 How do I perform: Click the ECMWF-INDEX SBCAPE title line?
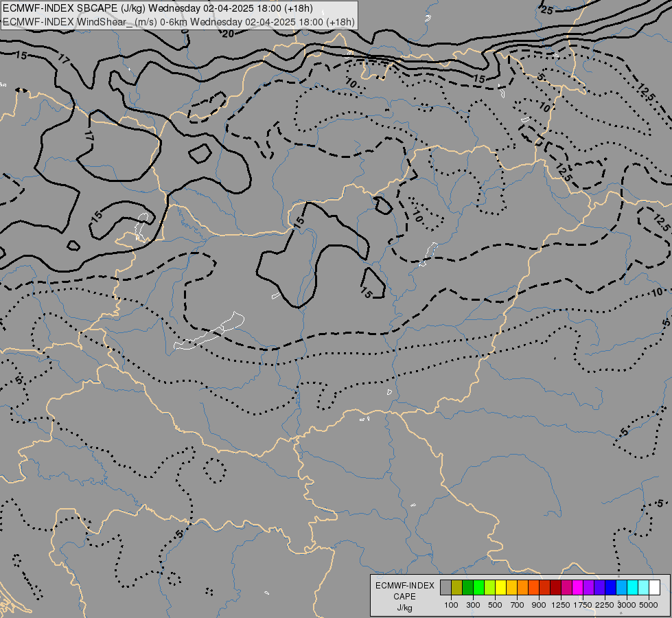(158, 8)
